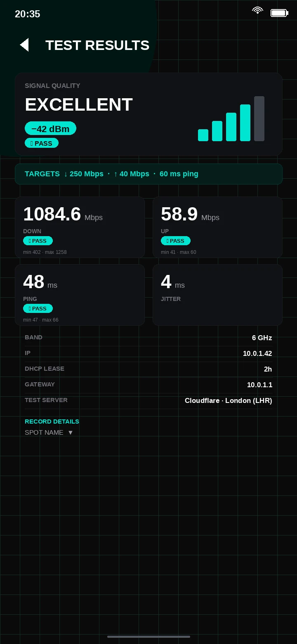
Task: Tap the PASS badge under UP
Action: point(176,241)
